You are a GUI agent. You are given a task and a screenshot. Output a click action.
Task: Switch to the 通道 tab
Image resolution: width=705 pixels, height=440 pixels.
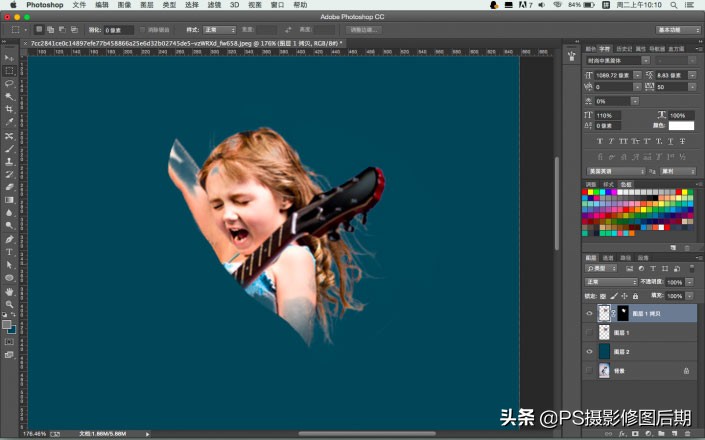609,257
